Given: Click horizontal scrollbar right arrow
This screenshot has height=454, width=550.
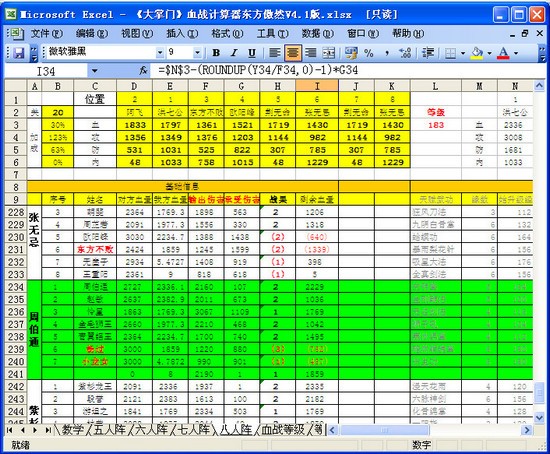Looking at the screenshot, I should point(527,430).
